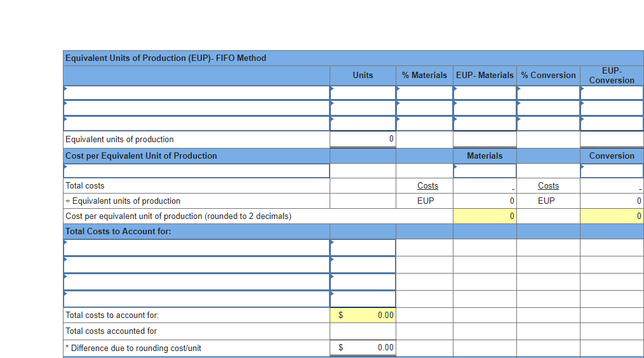
Task: Click the Costs label beside Conversion total
Action: [x=548, y=186]
